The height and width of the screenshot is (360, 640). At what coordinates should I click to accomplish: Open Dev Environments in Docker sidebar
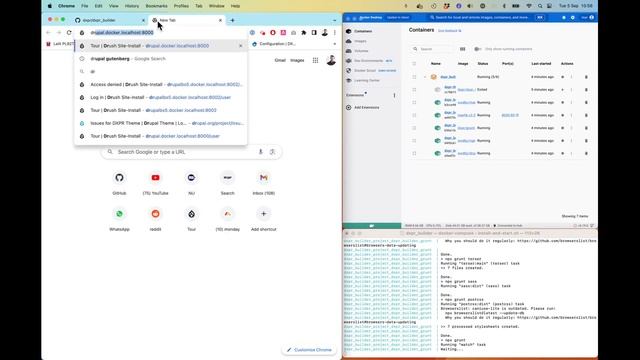[368, 60]
